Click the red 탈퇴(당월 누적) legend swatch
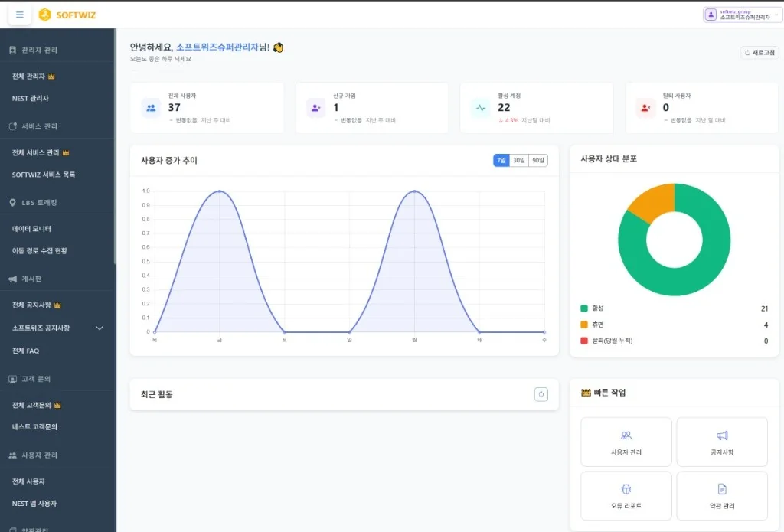784x532 pixels. 583,341
